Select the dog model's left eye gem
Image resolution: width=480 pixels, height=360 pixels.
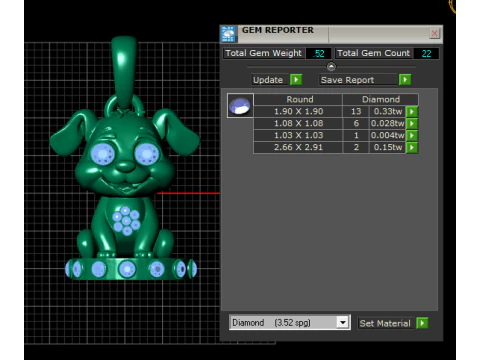click(x=102, y=154)
